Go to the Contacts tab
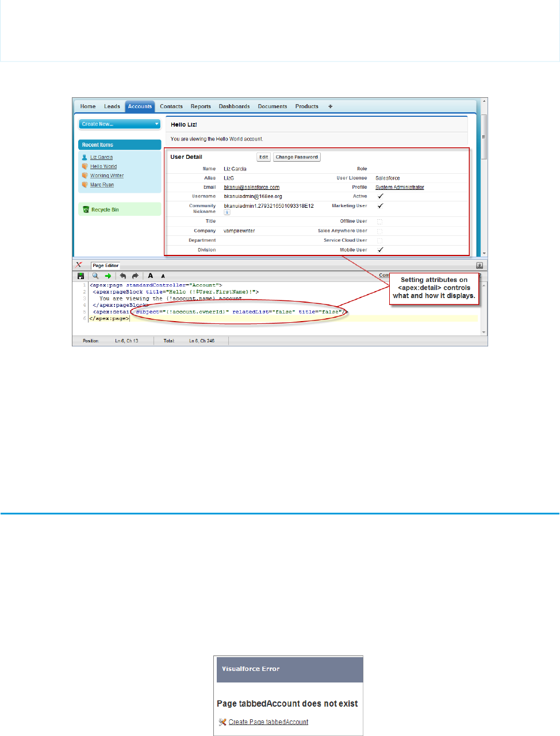Viewport: 560px width, 736px height. pyautogui.click(x=171, y=106)
